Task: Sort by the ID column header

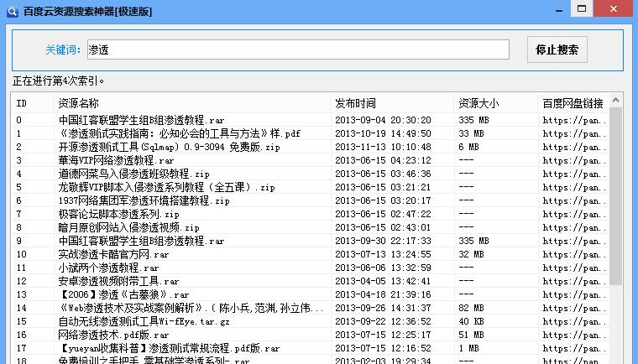Action: [x=33, y=103]
